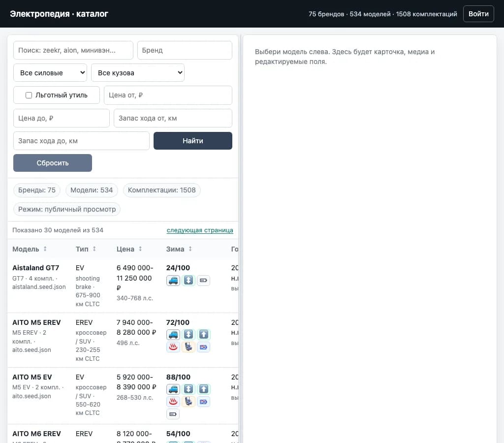Click the blue car icon in AITO M5 EV row
The width and height of the screenshot is (504, 443).
pyautogui.click(x=173, y=389)
